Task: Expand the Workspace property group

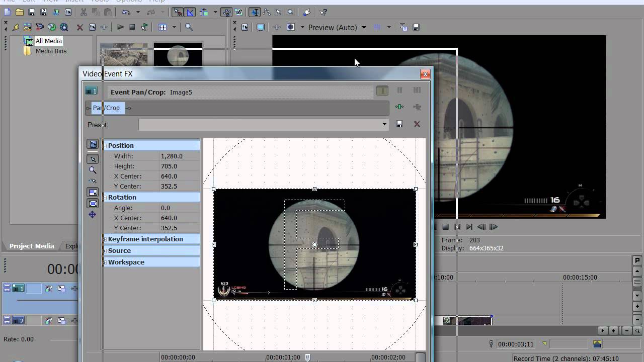Action: (x=105, y=262)
